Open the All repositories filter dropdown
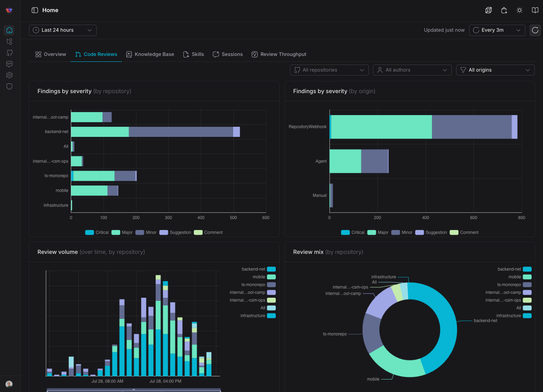The width and height of the screenshot is (543, 392). coord(329,70)
